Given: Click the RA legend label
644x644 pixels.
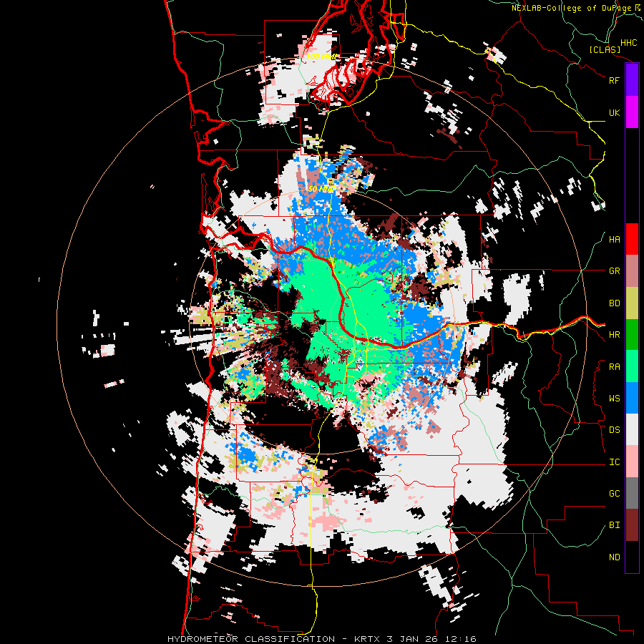Looking at the screenshot, I should (x=614, y=366).
